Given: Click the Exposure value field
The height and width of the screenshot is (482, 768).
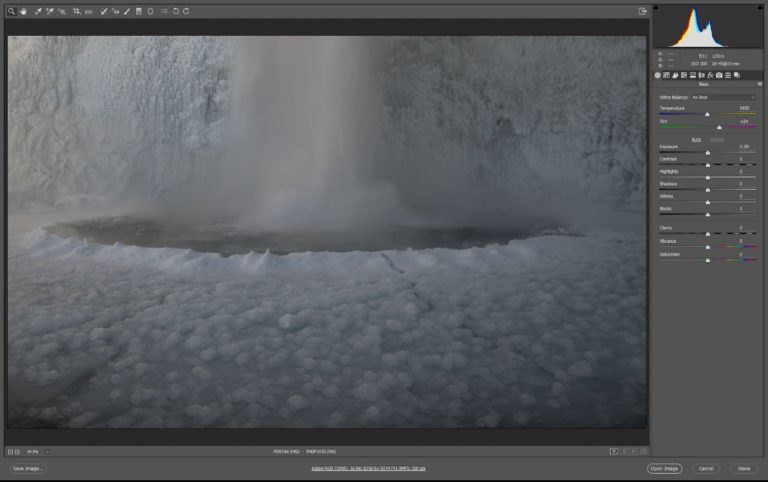Looking at the screenshot, I should 744,146.
